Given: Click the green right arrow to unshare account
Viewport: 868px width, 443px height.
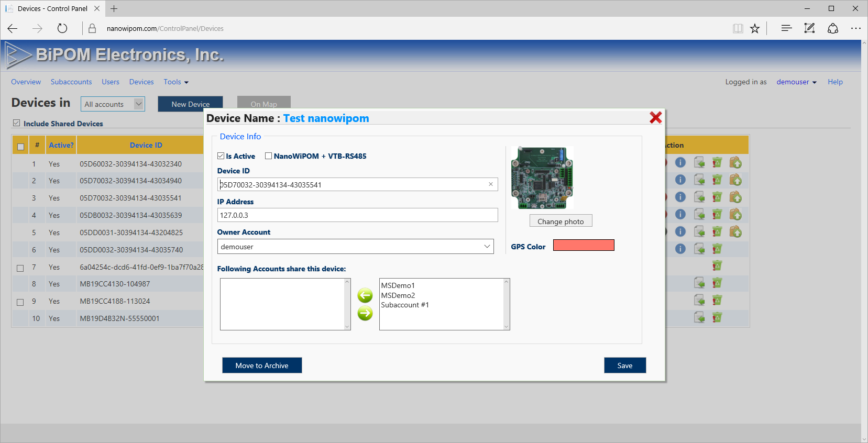Looking at the screenshot, I should click(365, 313).
